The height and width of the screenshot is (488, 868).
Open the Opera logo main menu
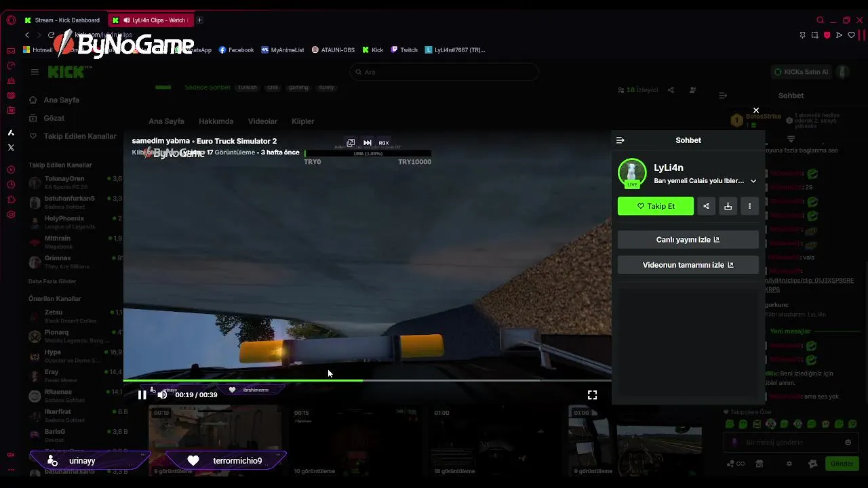coord(11,20)
